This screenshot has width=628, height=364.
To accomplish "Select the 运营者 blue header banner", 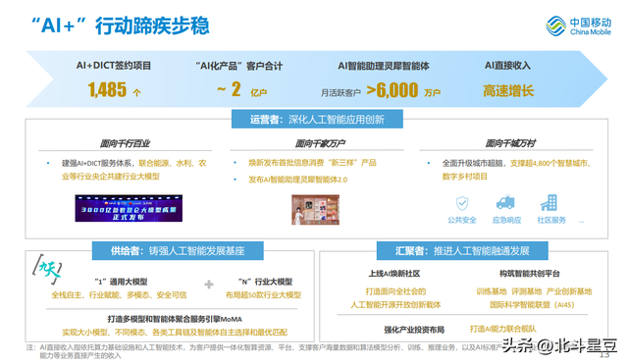I will pyautogui.click(x=317, y=120).
